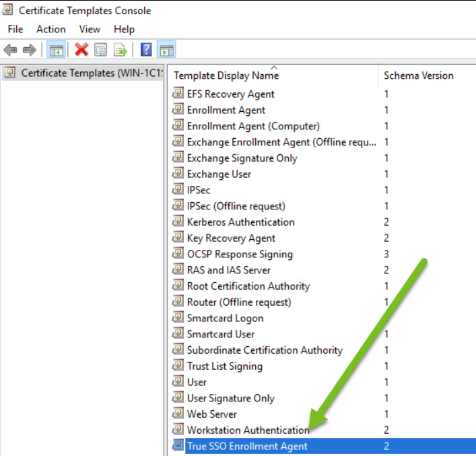The height and width of the screenshot is (456, 476).
Task: Select Subordinate Certification Authority template
Action: tap(265, 350)
